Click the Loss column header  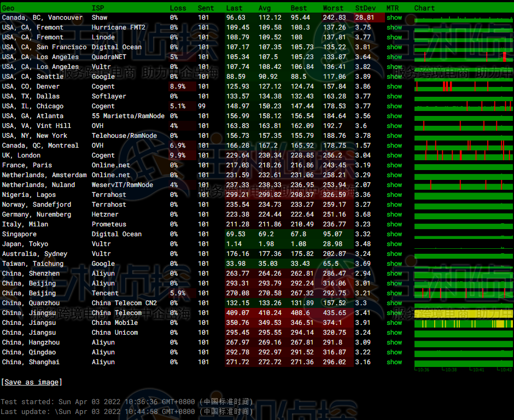[x=178, y=8]
